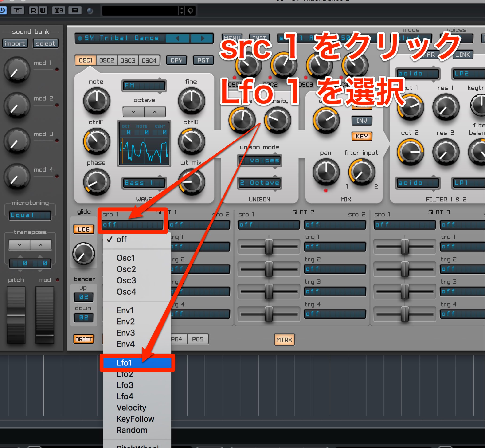Click the mod 2 knob
This screenshot has width=485, height=448.
(17, 106)
